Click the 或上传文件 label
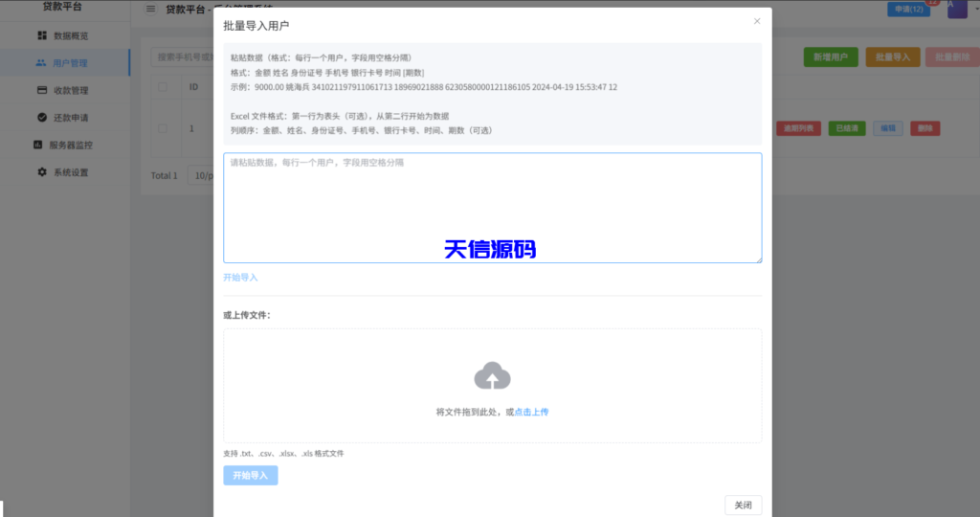The height and width of the screenshot is (517, 980). [x=247, y=315]
